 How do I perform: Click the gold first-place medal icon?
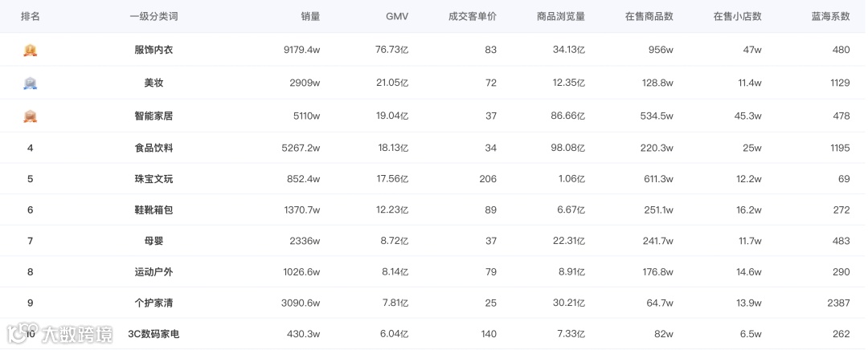pos(30,50)
